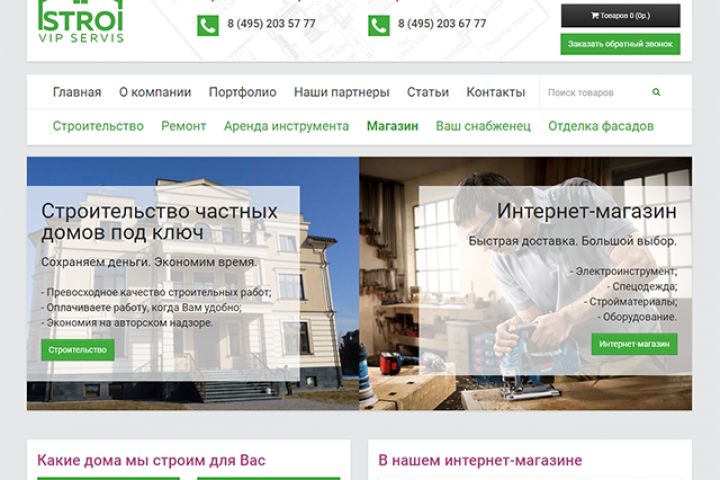The image size is (720, 480).
Task: Focus the Поиск товаров search field
Action: click(597, 92)
